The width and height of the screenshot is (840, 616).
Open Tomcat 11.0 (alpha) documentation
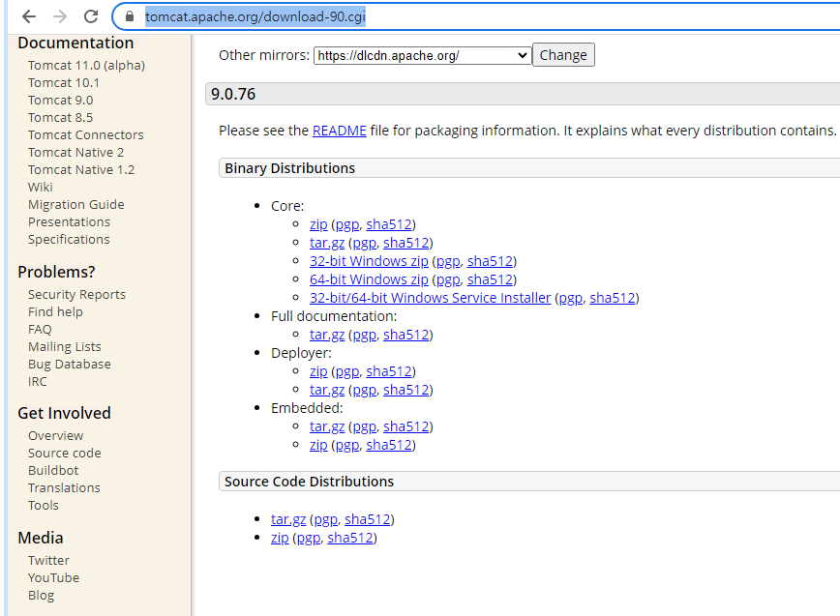click(86, 66)
